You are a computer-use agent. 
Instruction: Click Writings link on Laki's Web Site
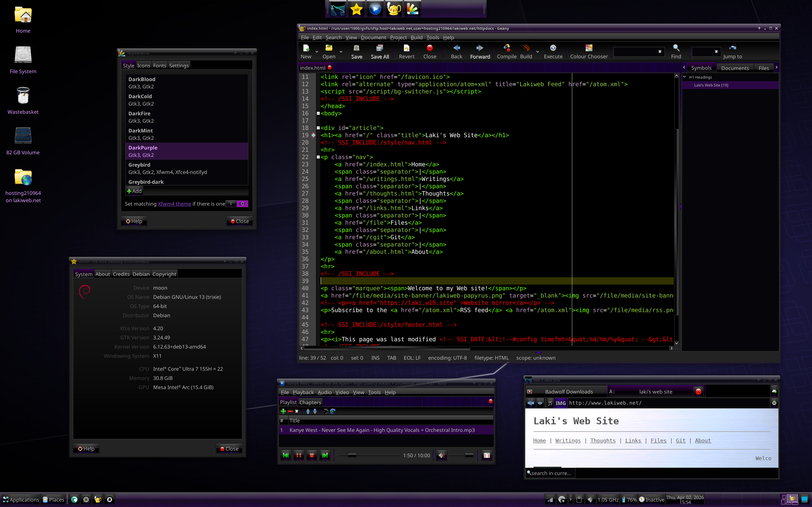(568, 440)
